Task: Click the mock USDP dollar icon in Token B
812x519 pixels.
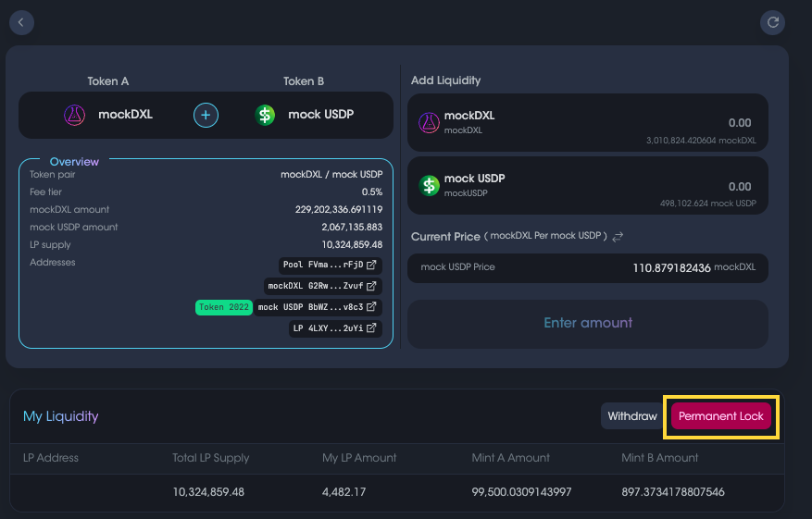Action: [266, 116]
